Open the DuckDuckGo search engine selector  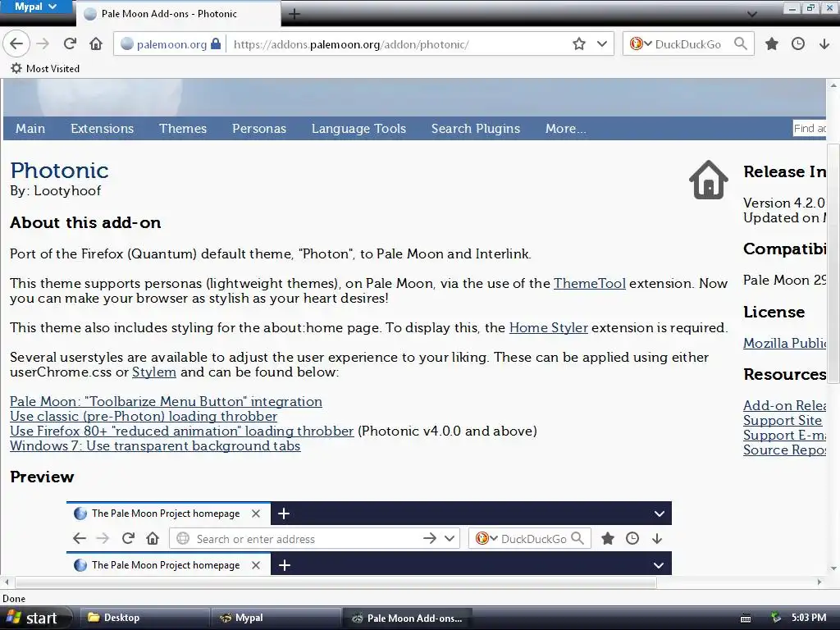(641, 44)
